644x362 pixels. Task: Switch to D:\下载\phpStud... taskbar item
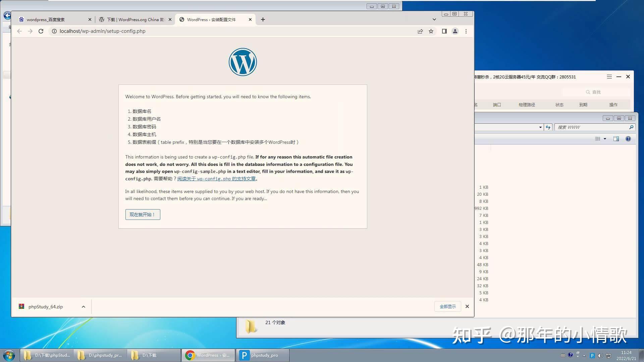(x=47, y=355)
